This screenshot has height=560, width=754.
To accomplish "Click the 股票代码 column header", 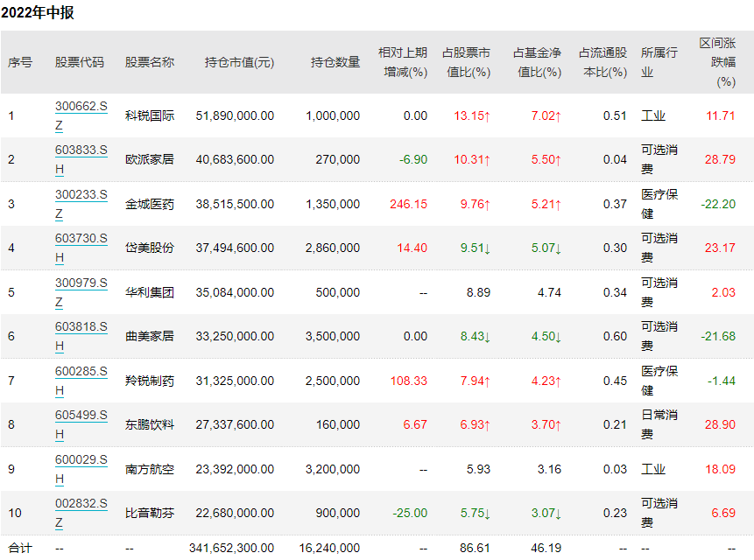I will (79, 62).
